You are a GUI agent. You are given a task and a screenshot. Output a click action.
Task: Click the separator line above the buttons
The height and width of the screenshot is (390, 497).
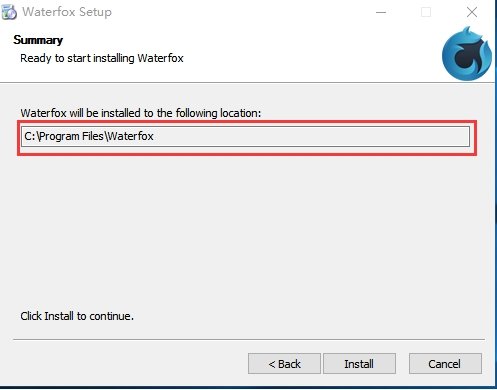pyautogui.click(x=249, y=339)
